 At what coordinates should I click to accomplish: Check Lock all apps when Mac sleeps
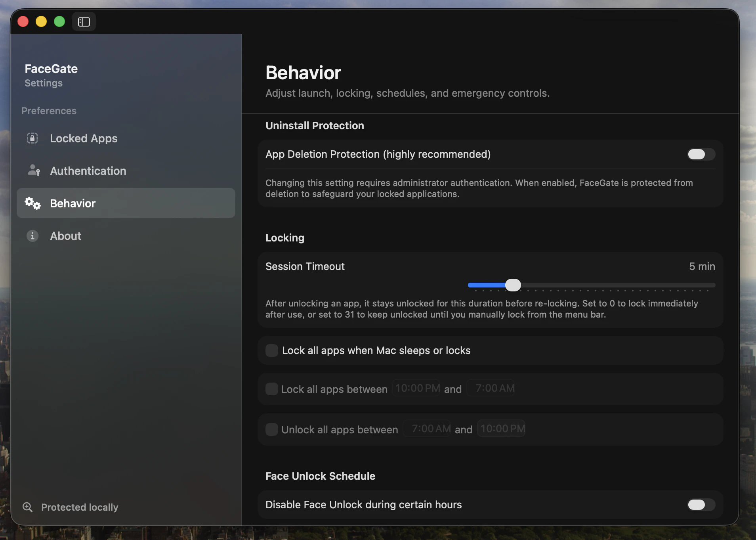272,350
